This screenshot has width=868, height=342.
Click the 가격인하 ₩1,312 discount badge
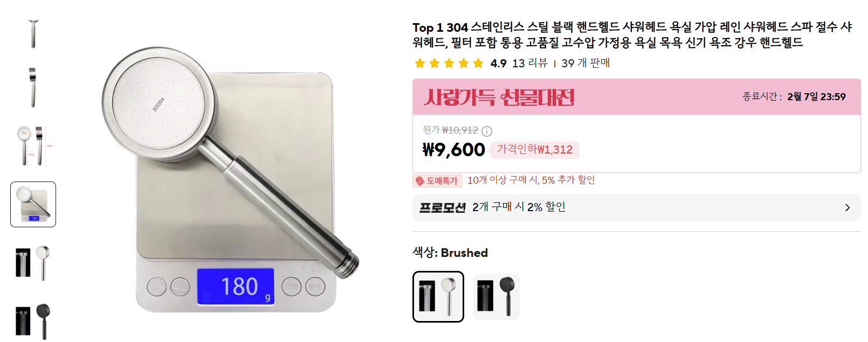pyautogui.click(x=535, y=150)
